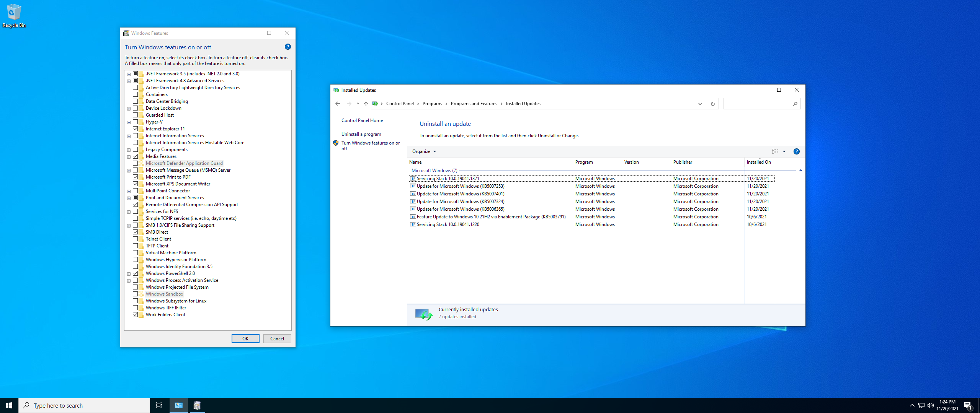
Task: Toggle Microsoft Print to PDF checkbox
Action: click(x=136, y=177)
